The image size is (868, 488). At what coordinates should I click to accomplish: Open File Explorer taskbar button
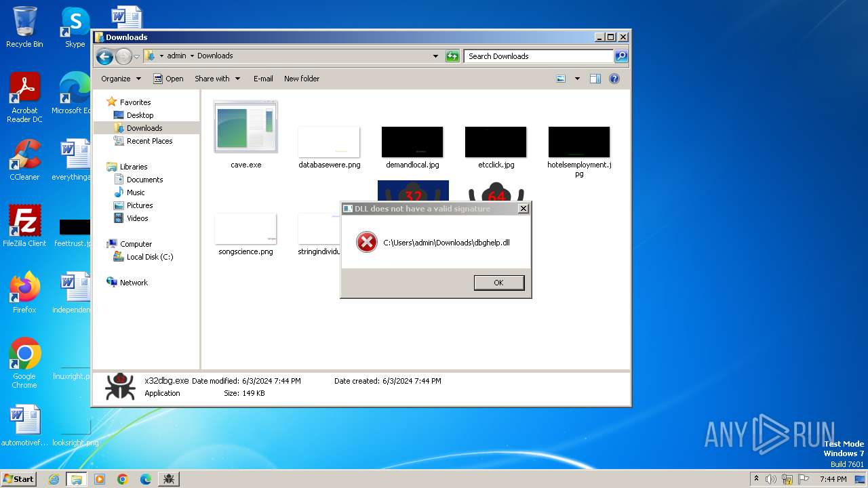(76, 479)
